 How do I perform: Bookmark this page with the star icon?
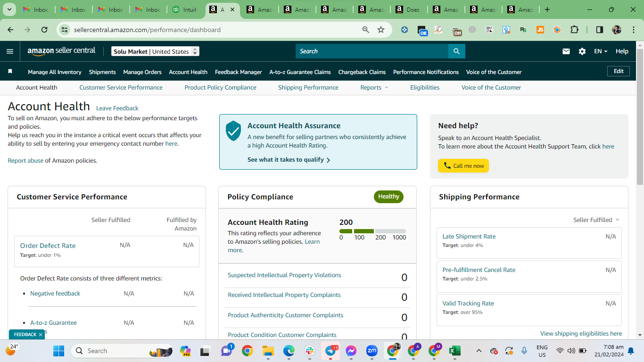[381, 30]
